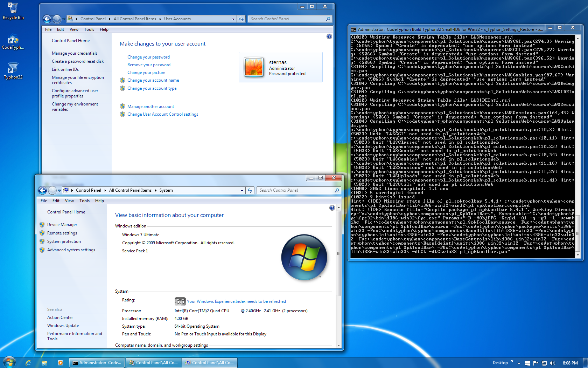Open File menu in User Accounts window

coord(48,29)
